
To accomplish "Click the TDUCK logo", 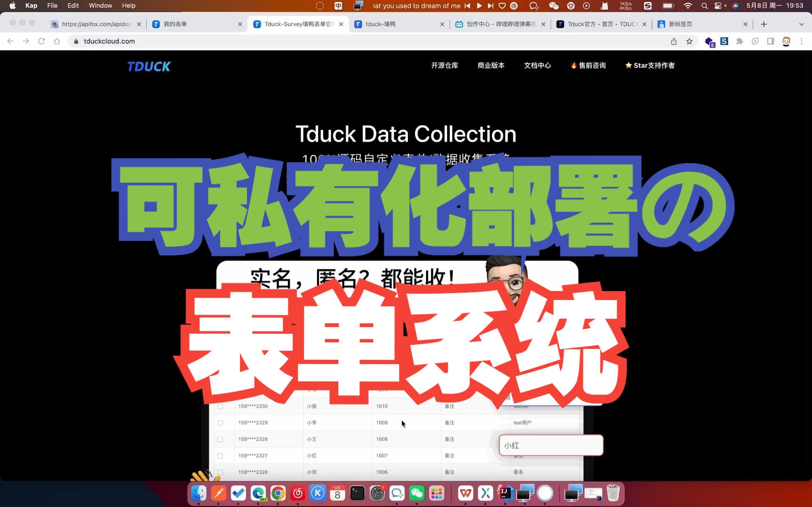I will tap(149, 66).
